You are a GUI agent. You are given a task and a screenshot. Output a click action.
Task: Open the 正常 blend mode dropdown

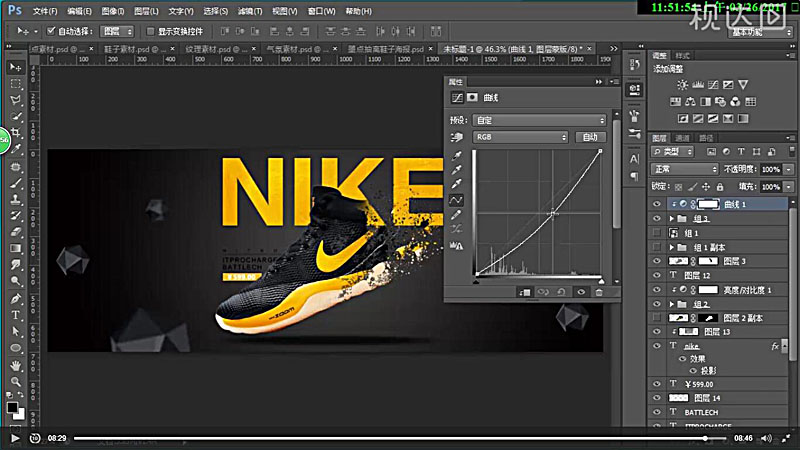coord(684,169)
